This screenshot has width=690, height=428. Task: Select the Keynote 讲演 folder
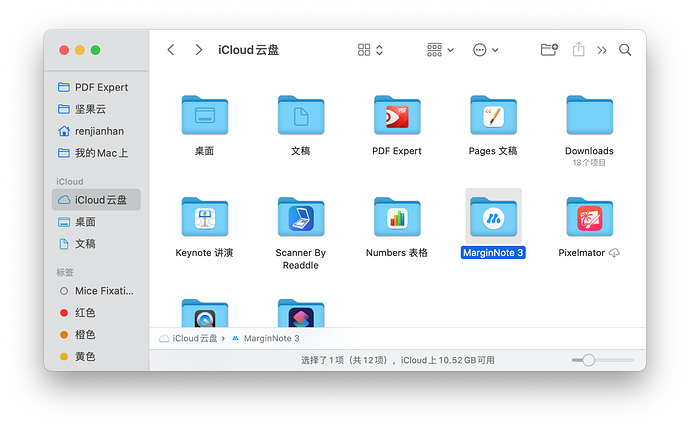[205, 217]
